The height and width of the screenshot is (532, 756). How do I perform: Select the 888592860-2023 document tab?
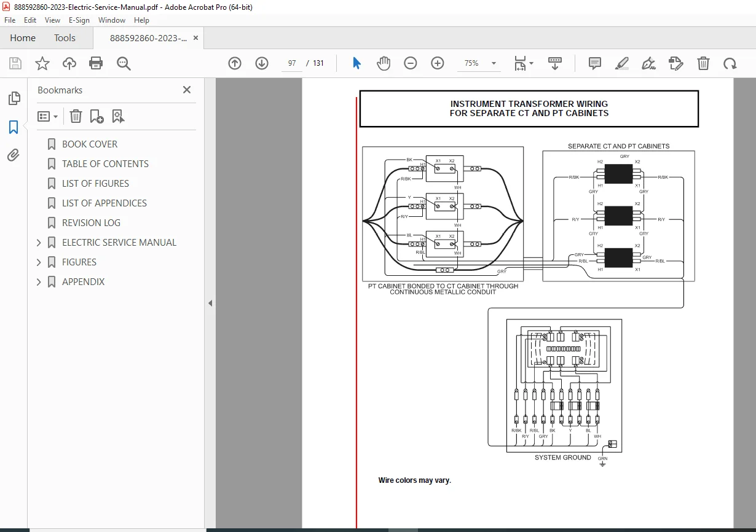point(149,38)
